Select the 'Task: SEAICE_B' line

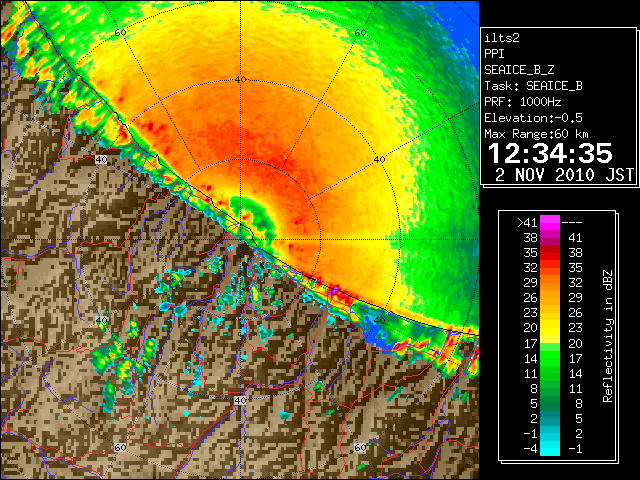click(x=533, y=86)
